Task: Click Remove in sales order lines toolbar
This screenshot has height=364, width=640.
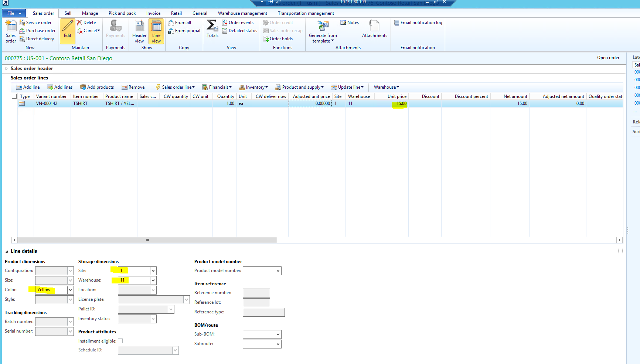Action: (x=133, y=87)
